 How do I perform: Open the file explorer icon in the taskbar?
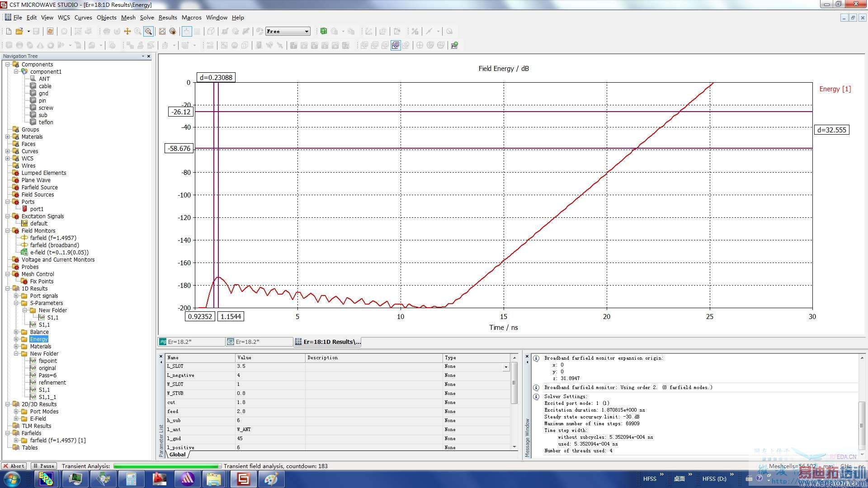click(214, 479)
